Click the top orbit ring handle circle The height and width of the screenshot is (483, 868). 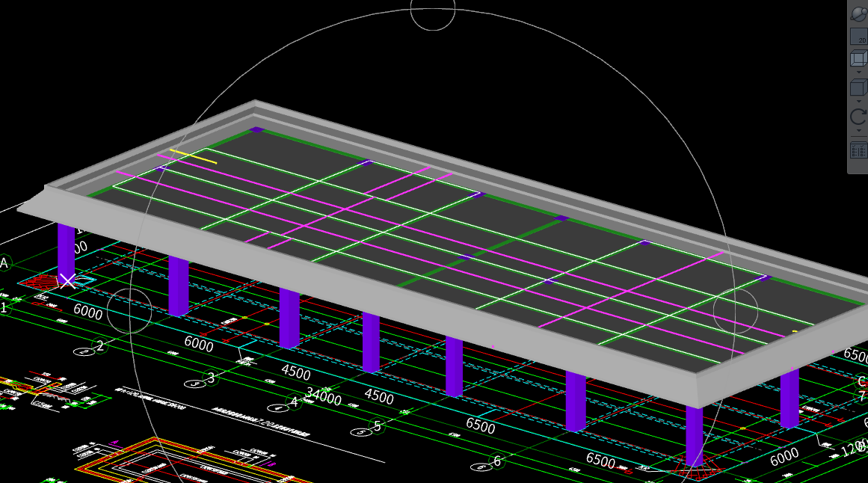[433, 10]
